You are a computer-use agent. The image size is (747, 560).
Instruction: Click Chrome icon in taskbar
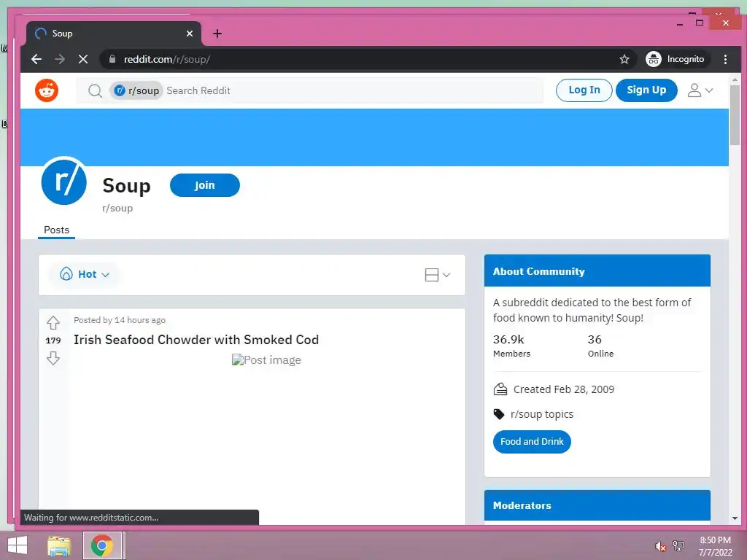click(x=102, y=545)
